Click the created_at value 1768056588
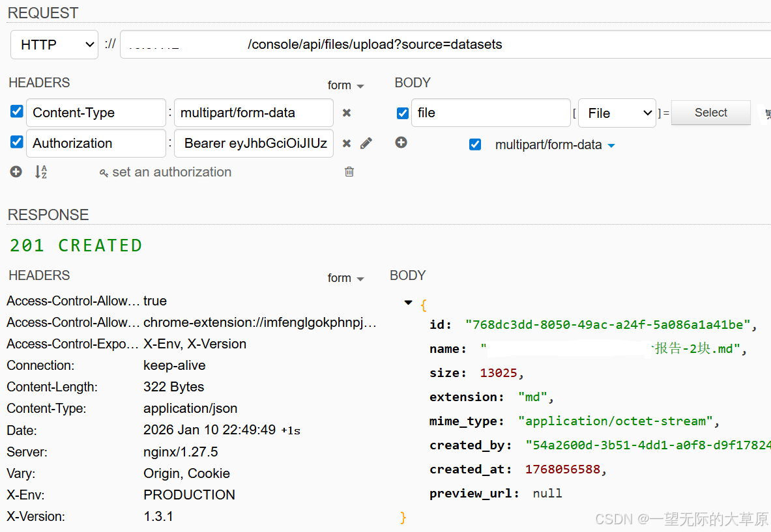Image resolution: width=771 pixels, height=532 pixels. pyautogui.click(x=562, y=469)
